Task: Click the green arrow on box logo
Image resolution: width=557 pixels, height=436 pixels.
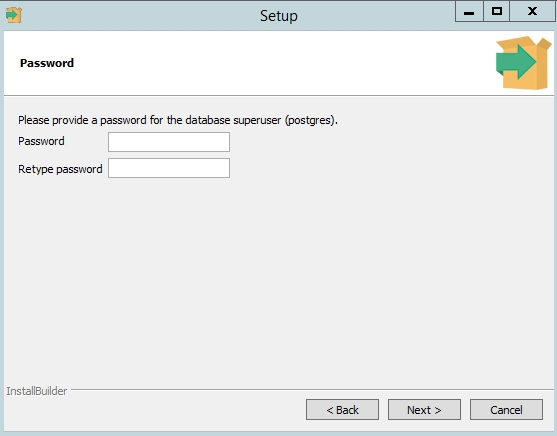Action: [x=516, y=62]
